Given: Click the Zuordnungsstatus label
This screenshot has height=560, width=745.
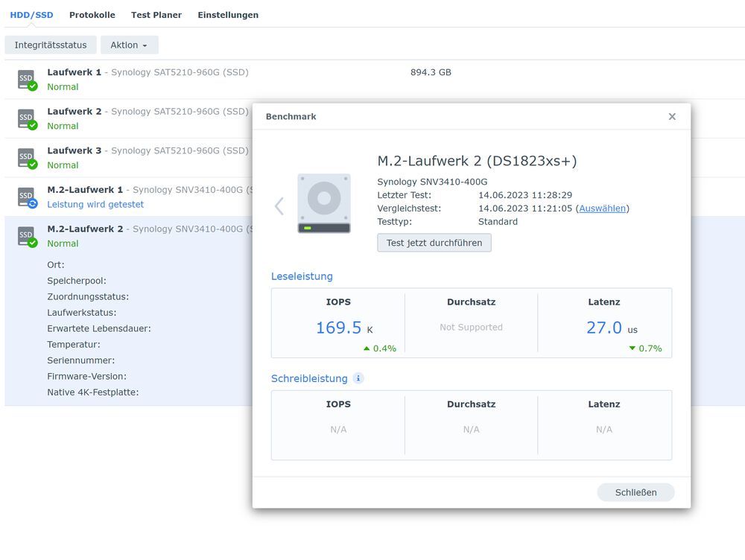Looking at the screenshot, I should pos(88,297).
